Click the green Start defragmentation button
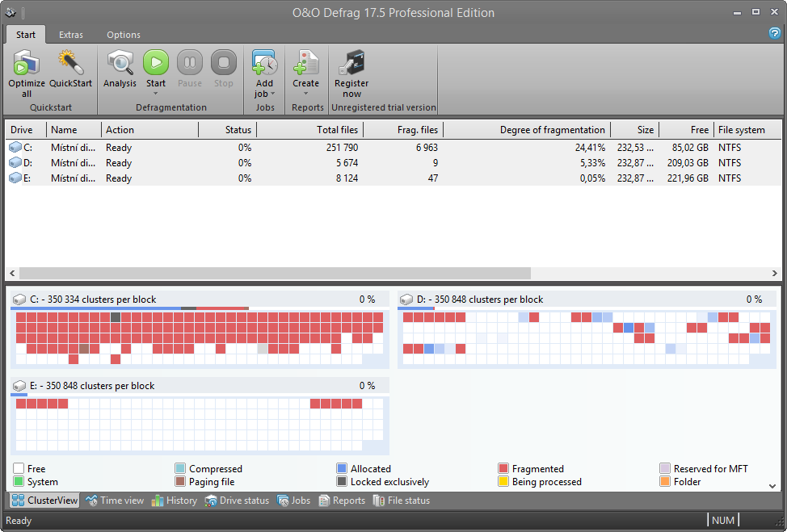The height and width of the screenshot is (532, 787). tap(156, 63)
